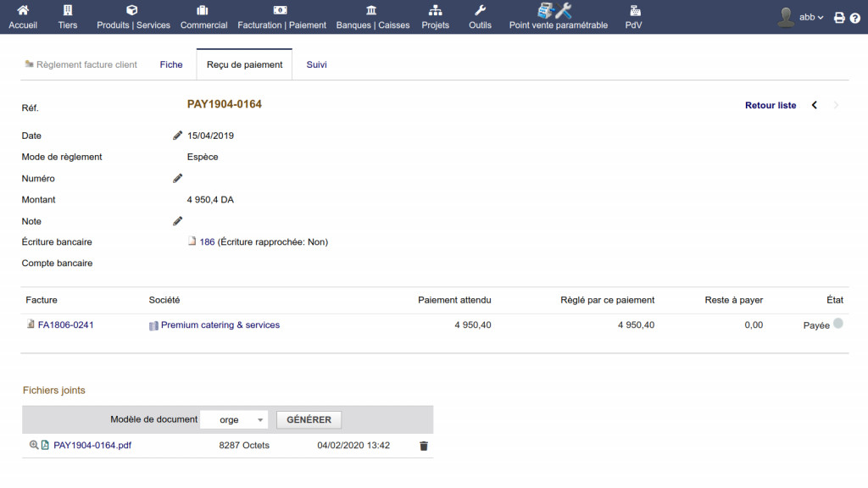Go to previous payment arrow
Screen dimensions: 868x488
tap(815, 105)
